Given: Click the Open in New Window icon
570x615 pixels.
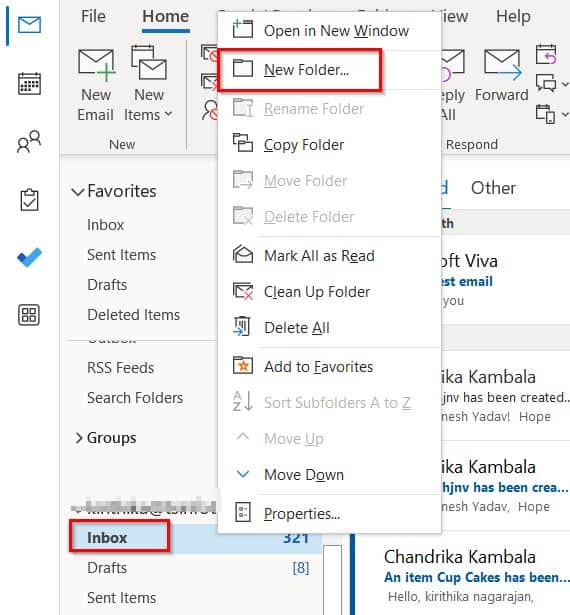Looking at the screenshot, I should (243, 29).
